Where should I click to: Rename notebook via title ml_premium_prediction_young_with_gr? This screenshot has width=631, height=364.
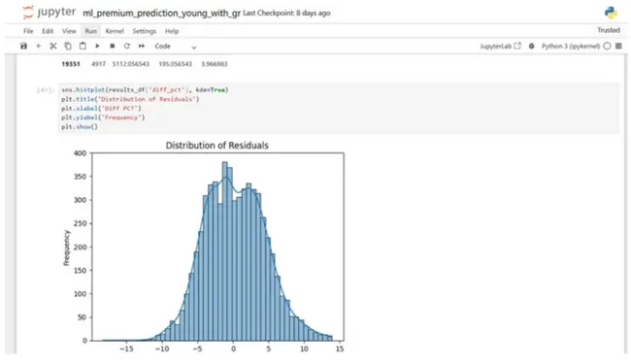[x=161, y=13]
